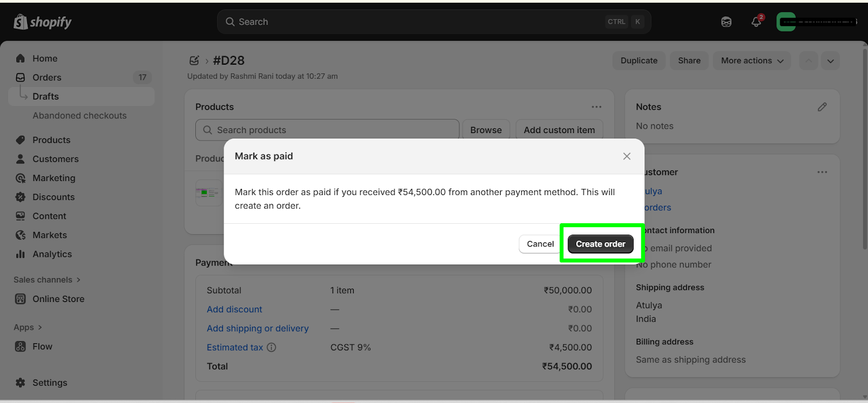Expand the More actions dropdown

pos(752,61)
